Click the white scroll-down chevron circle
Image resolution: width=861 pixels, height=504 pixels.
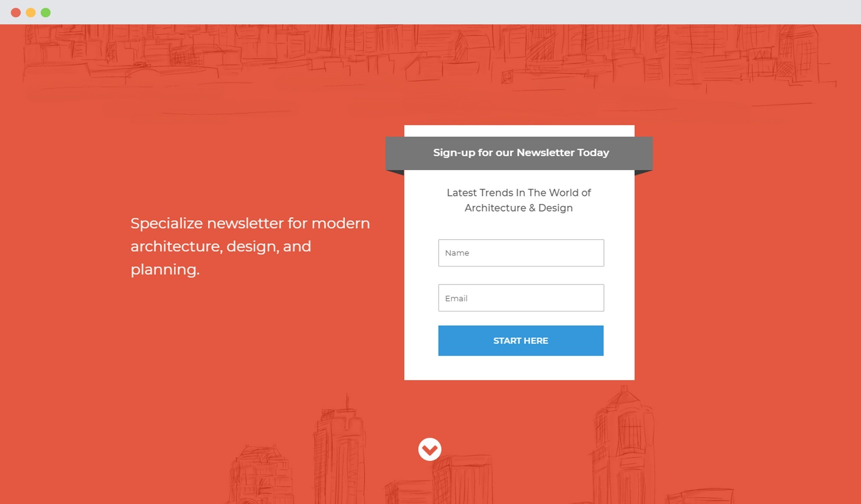[429, 449]
